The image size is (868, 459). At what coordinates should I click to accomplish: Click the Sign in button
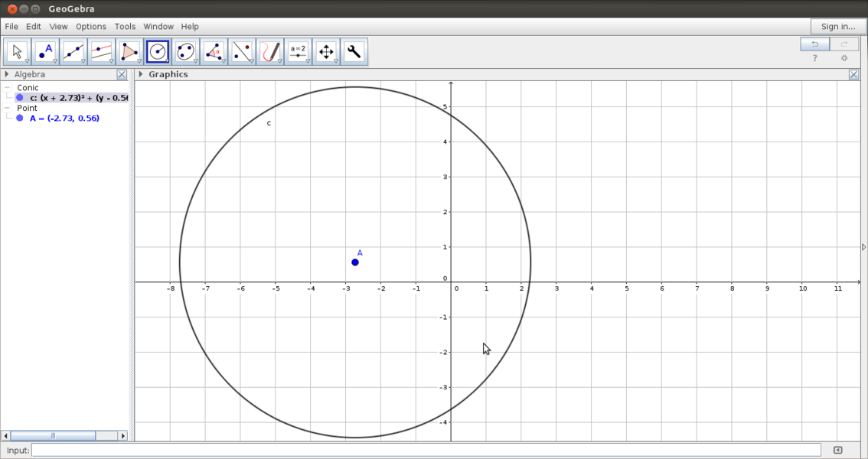[x=838, y=26]
